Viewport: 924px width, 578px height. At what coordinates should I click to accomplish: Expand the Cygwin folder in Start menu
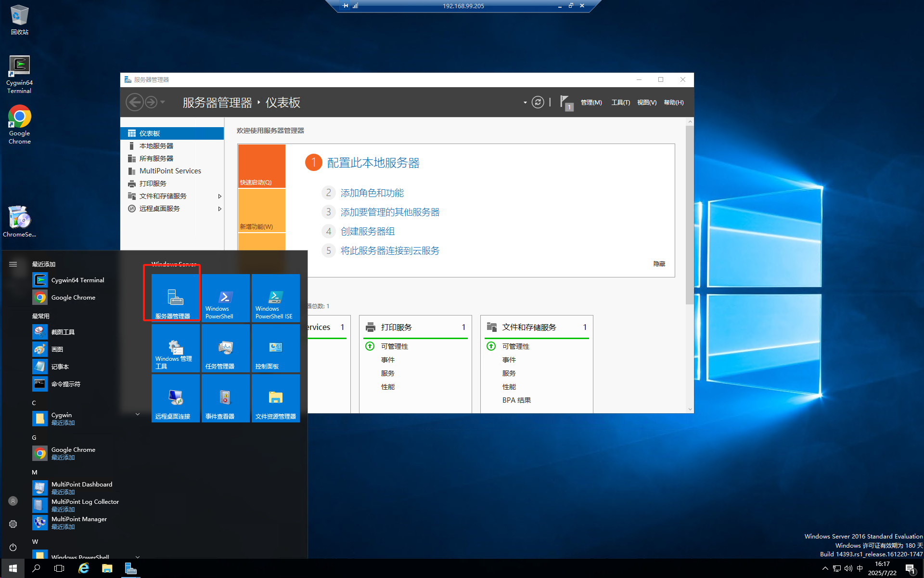138,414
